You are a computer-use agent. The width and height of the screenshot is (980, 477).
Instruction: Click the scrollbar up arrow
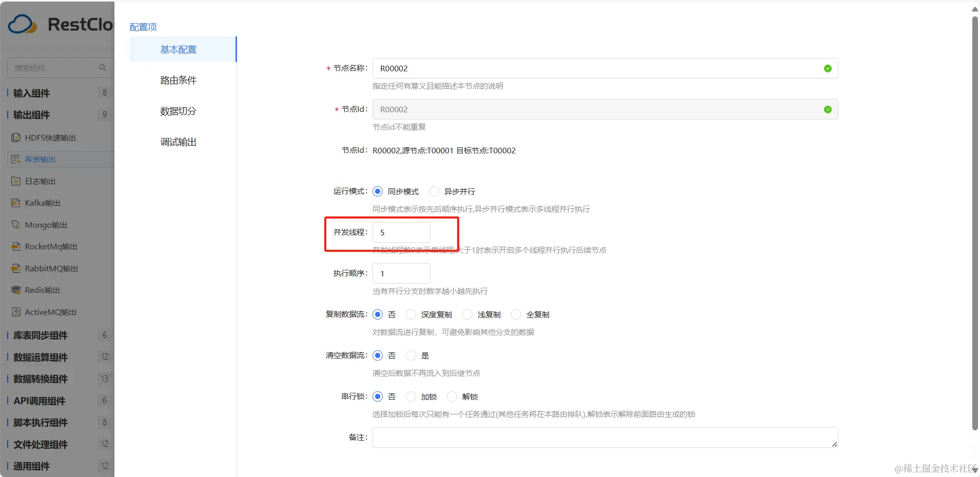(975, 9)
